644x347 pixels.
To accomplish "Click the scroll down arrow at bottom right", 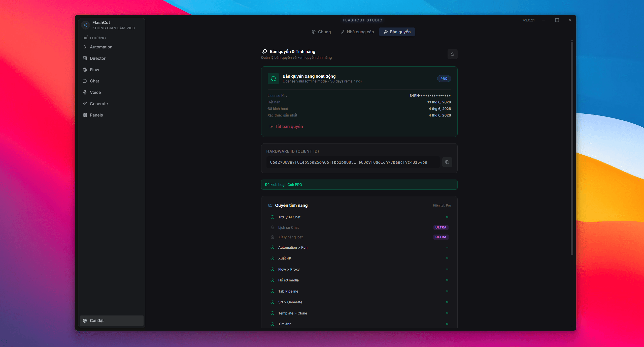I will pos(572,326).
